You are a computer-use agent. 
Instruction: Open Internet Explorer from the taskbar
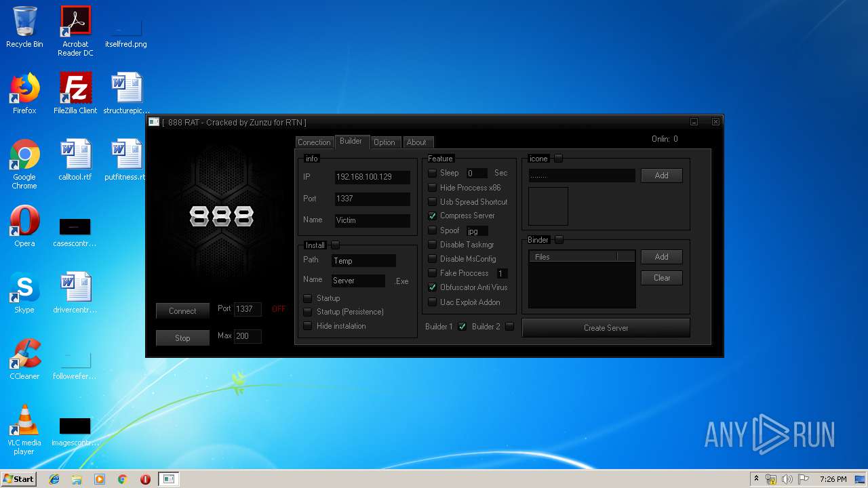click(54, 479)
